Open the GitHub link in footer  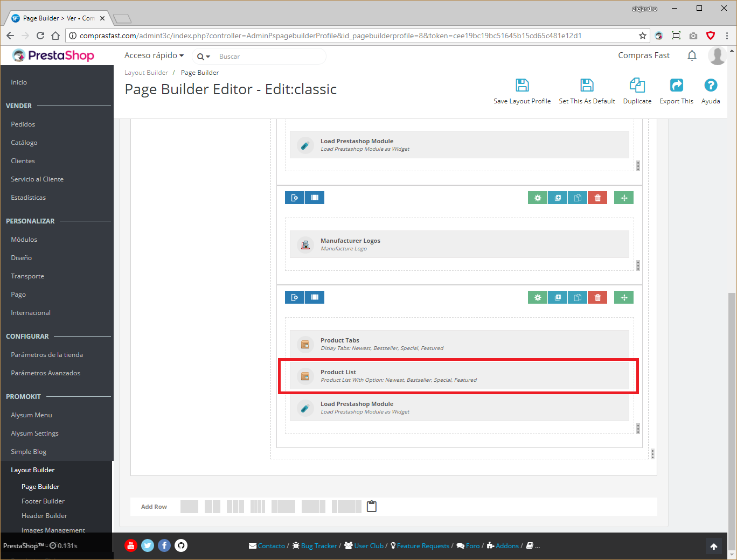click(181, 545)
